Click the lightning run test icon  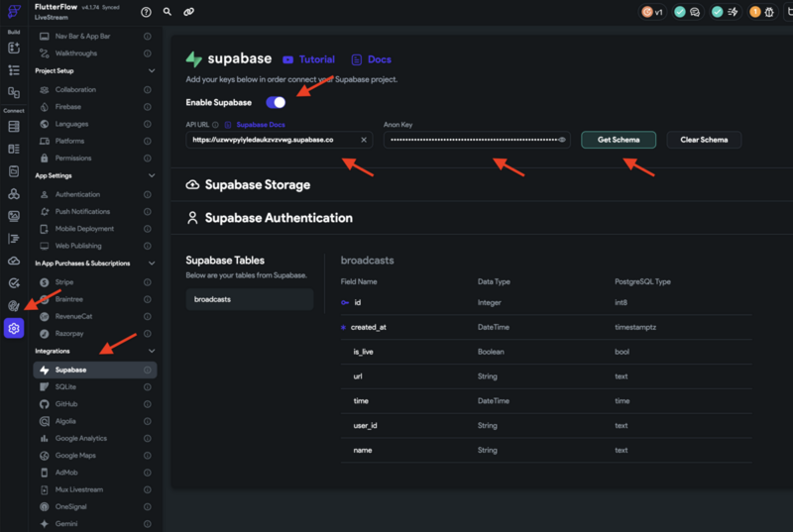pyautogui.click(x=733, y=12)
